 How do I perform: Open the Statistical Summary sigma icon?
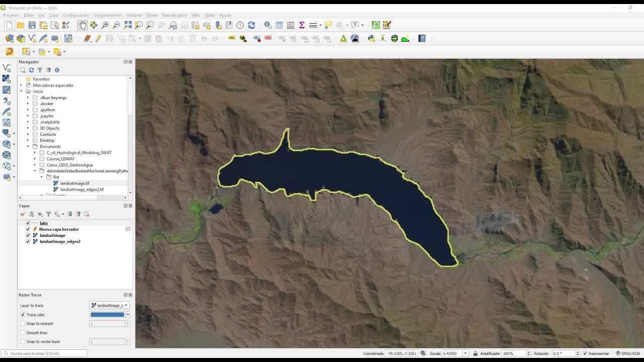click(x=302, y=25)
